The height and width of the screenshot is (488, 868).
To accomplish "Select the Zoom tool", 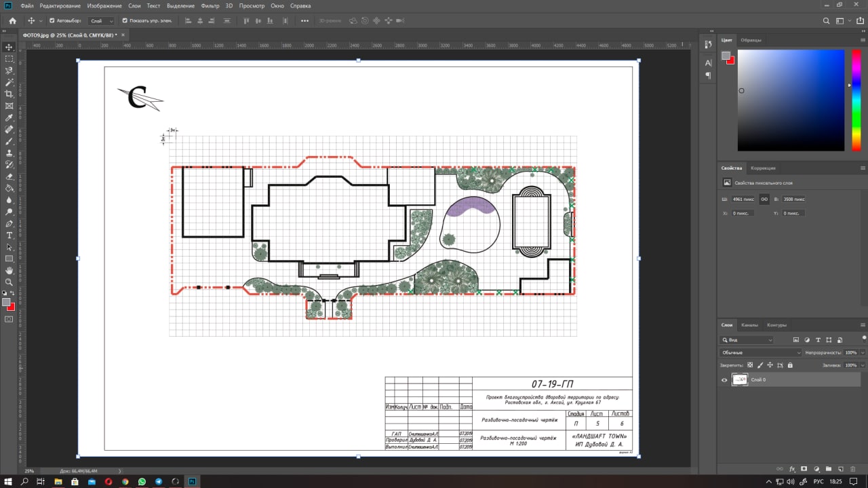I will [9, 282].
